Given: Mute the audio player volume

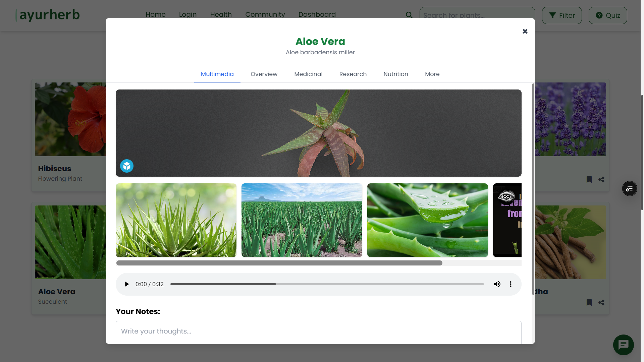Looking at the screenshot, I should pyautogui.click(x=497, y=284).
